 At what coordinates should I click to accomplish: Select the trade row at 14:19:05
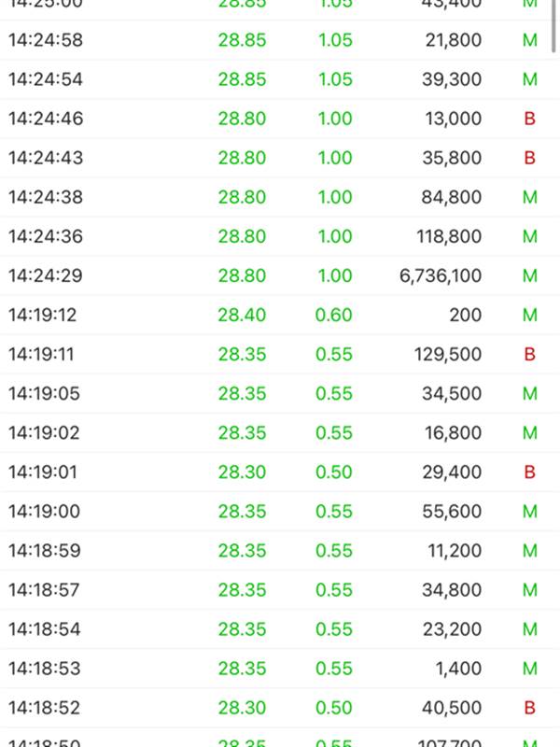point(280,393)
